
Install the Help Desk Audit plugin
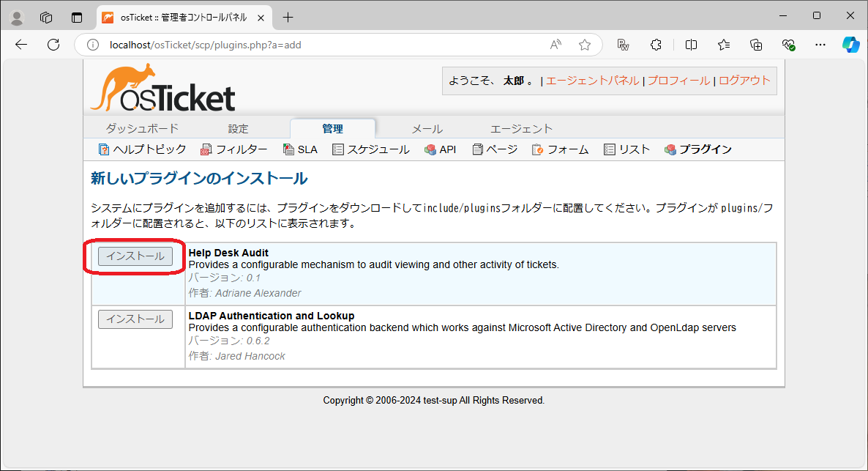(135, 256)
